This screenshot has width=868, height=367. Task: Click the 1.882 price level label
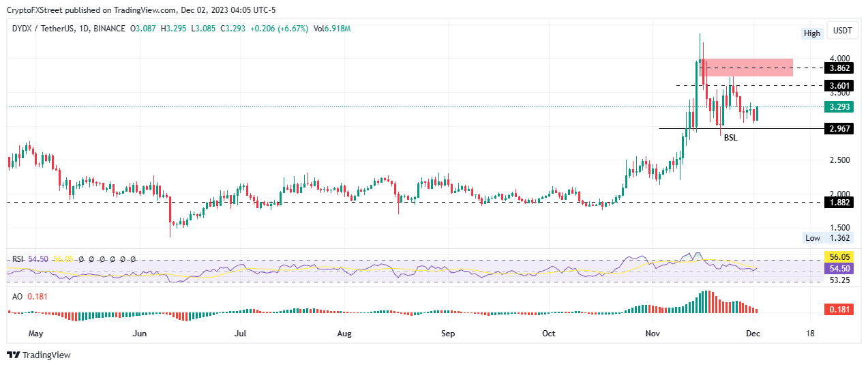pyautogui.click(x=838, y=203)
